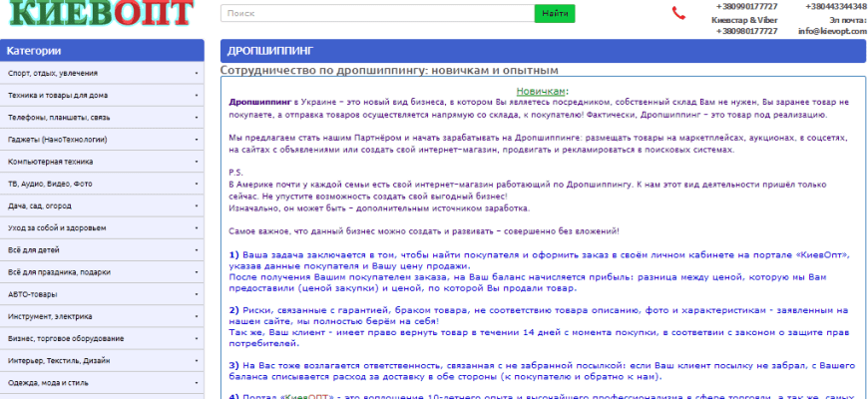Click the Новичкам heading link
Image resolution: width=868 pixels, height=399 pixels.
pos(541,91)
